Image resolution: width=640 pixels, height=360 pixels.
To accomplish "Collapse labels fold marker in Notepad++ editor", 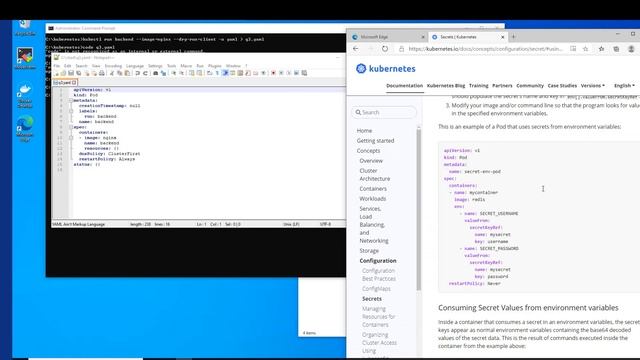I will pos(71,111).
